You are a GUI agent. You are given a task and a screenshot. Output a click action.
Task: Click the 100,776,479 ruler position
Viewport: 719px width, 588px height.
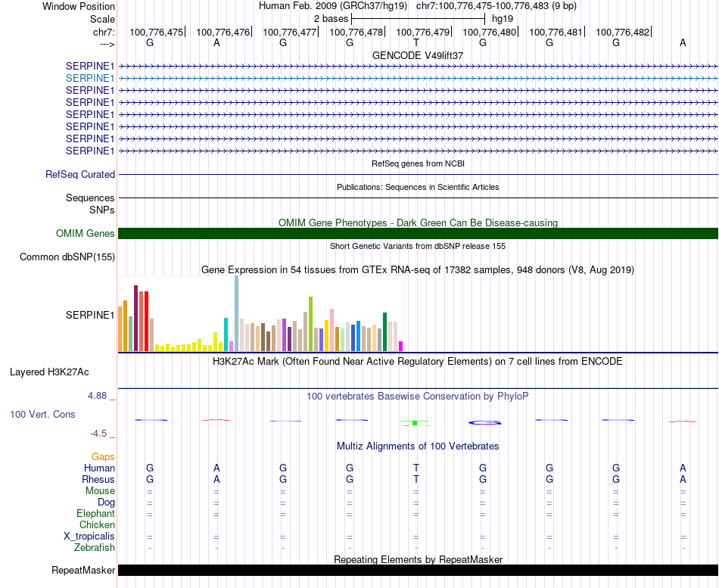[423, 32]
